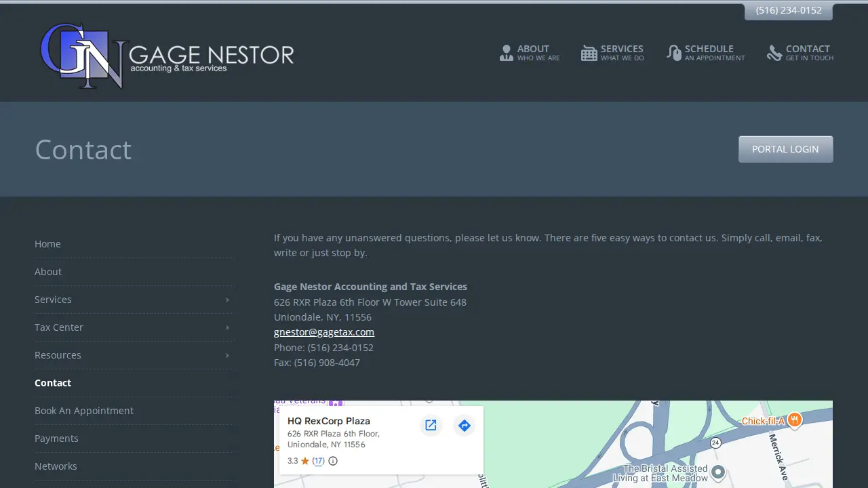Expand the Resources sidebar submenu arrow
Screen dimensions: 868x488
pos(227,355)
